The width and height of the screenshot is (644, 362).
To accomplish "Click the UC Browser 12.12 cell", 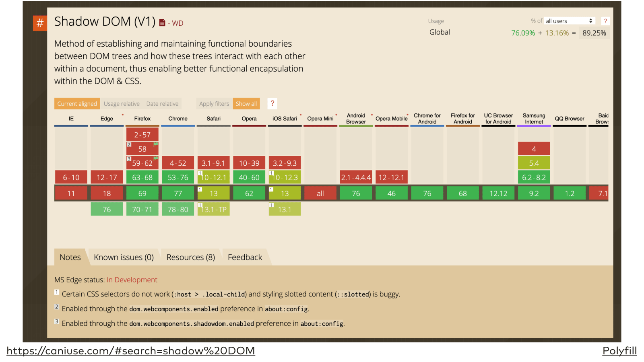I will [498, 193].
